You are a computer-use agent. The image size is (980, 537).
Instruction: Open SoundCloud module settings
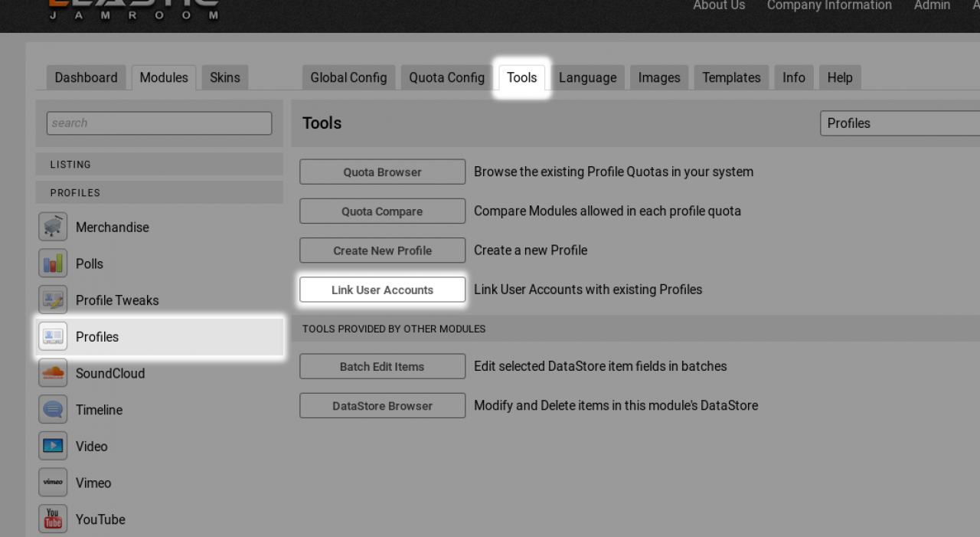[x=110, y=373]
